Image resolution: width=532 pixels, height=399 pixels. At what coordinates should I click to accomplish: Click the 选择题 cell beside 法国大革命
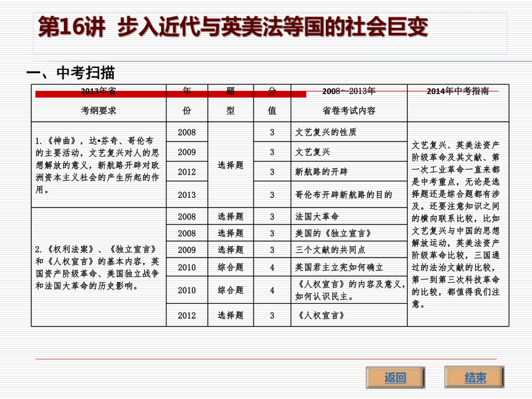231,216
